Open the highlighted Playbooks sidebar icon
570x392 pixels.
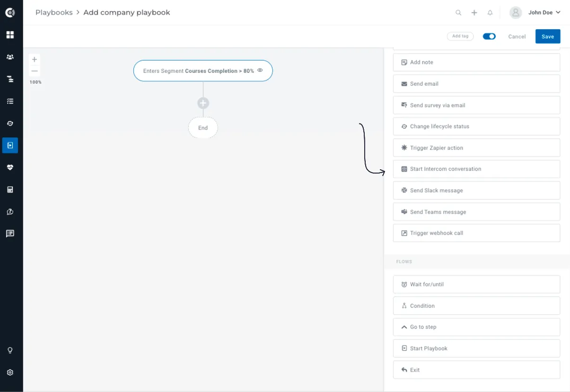pyautogui.click(x=10, y=145)
